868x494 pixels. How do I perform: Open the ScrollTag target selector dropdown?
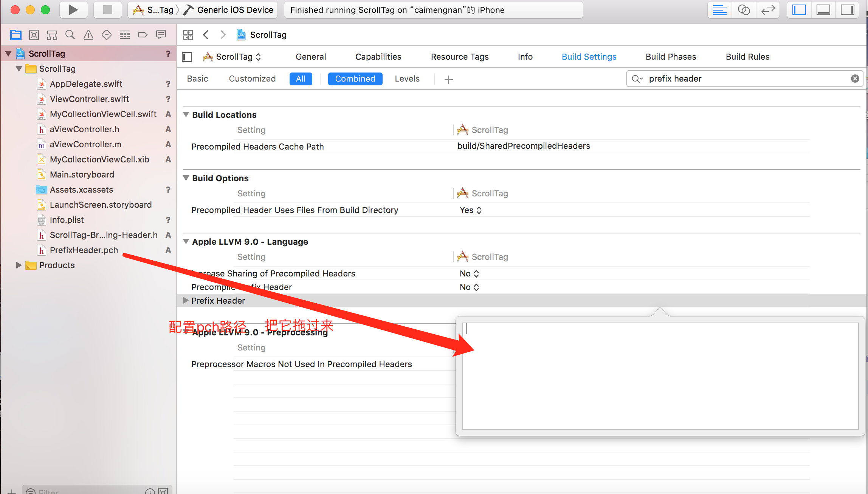pos(232,57)
